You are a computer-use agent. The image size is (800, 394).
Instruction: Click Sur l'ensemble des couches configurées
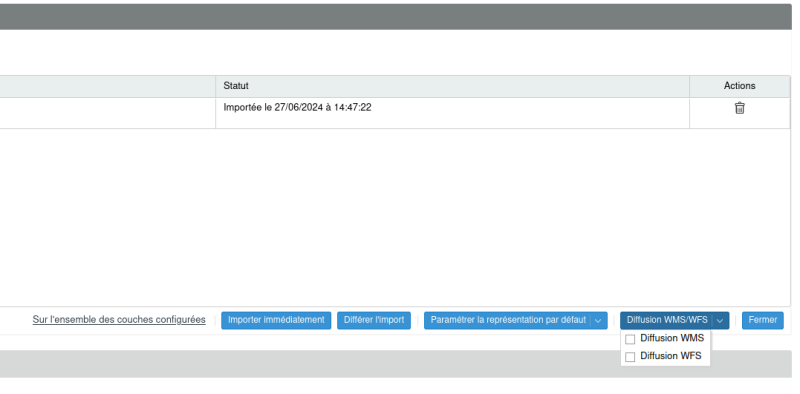pyautogui.click(x=119, y=320)
